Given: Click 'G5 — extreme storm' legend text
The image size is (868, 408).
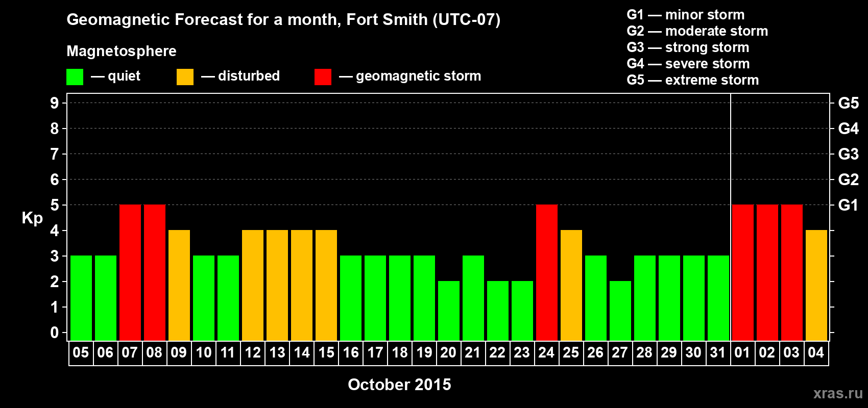Looking at the screenshot, I should tap(693, 80).
